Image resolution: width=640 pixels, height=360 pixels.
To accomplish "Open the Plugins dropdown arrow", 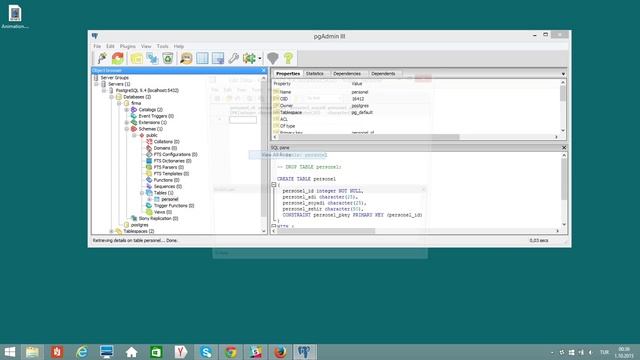I will 260,59.
